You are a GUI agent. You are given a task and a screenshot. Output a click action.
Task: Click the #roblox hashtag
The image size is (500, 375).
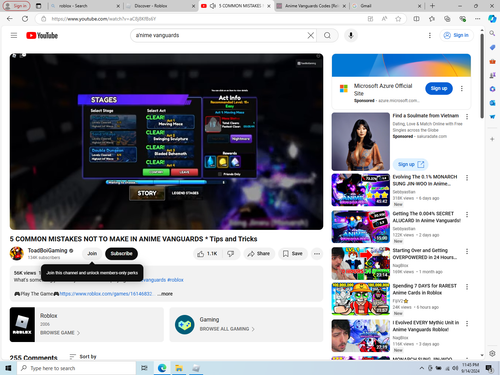(175, 280)
